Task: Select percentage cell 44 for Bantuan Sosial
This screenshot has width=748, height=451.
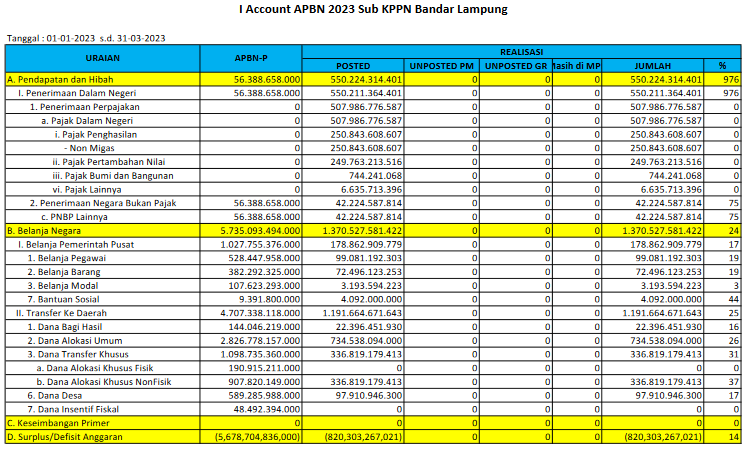Action: point(722,299)
